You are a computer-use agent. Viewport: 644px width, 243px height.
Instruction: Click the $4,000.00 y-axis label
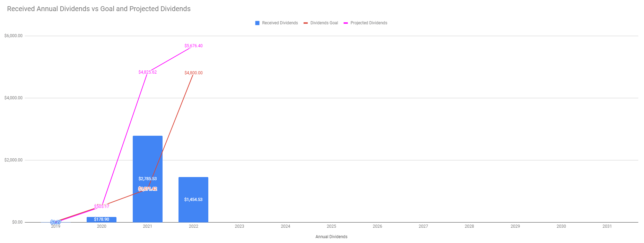coord(14,98)
